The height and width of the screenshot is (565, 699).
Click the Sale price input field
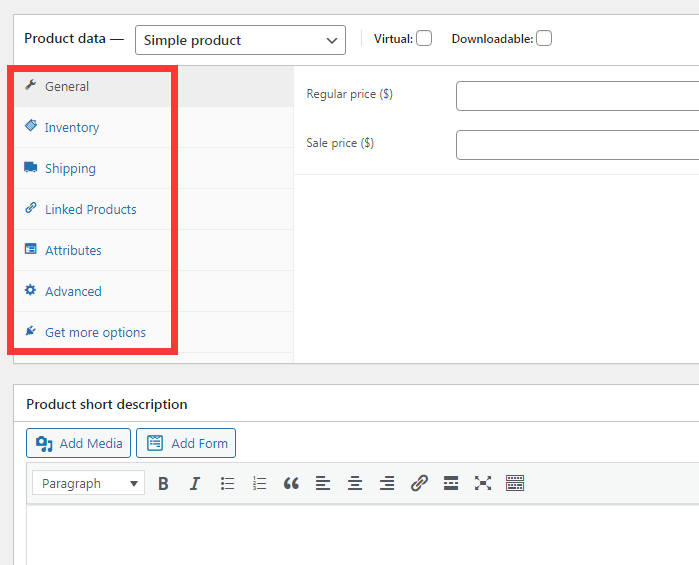point(577,145)
